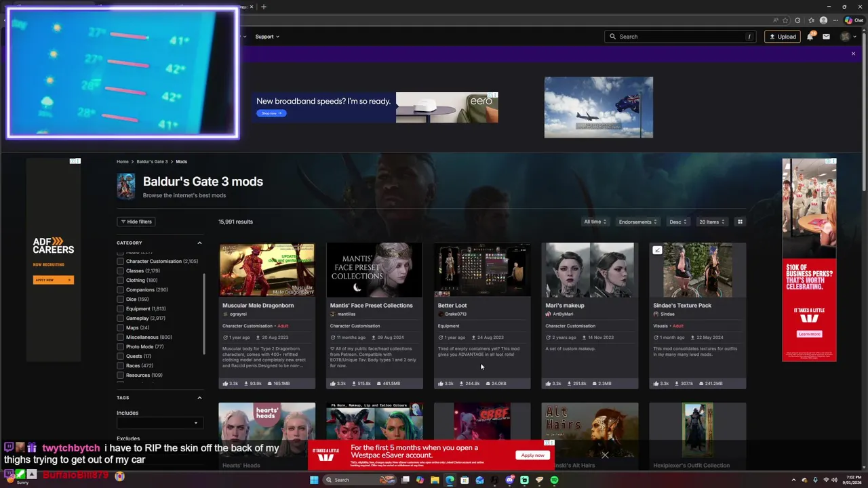
Task: Open the browser profile icon
Action: (x=823, y=20)
